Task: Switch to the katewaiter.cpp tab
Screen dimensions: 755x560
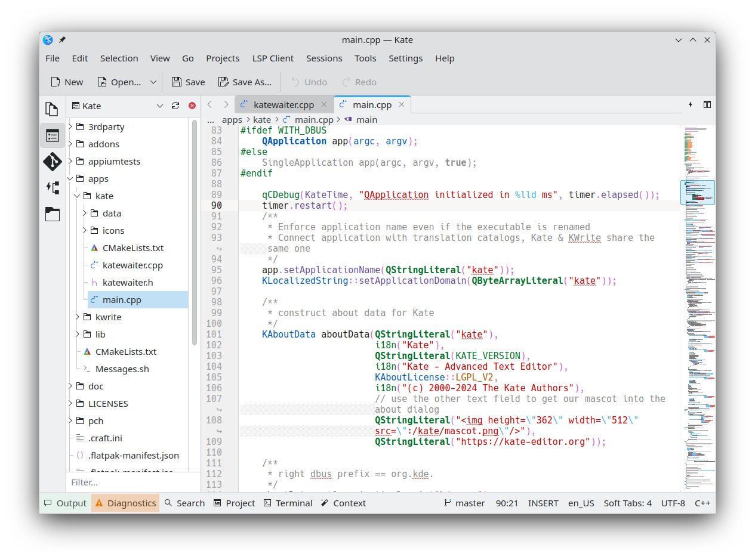Action: click(283, 104)
